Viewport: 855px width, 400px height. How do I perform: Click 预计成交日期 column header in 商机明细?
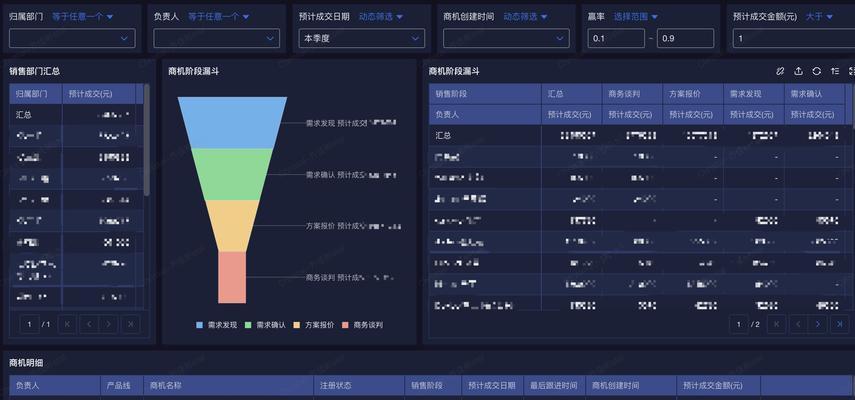pos(492,385)
